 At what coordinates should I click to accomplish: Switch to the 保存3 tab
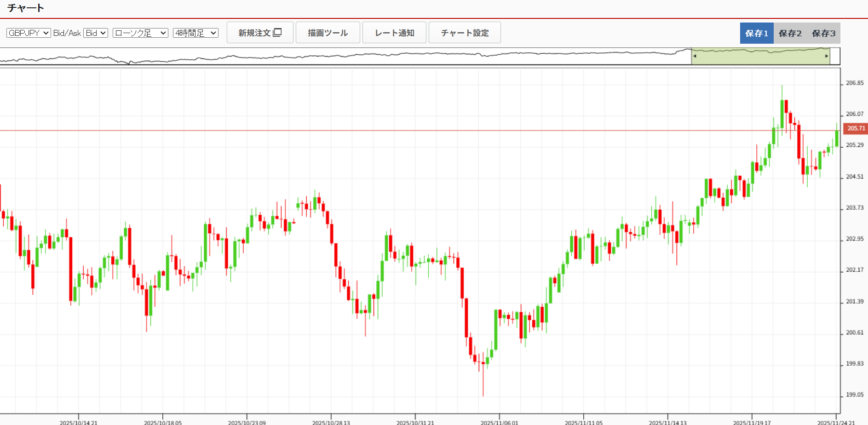coord(823,33)
